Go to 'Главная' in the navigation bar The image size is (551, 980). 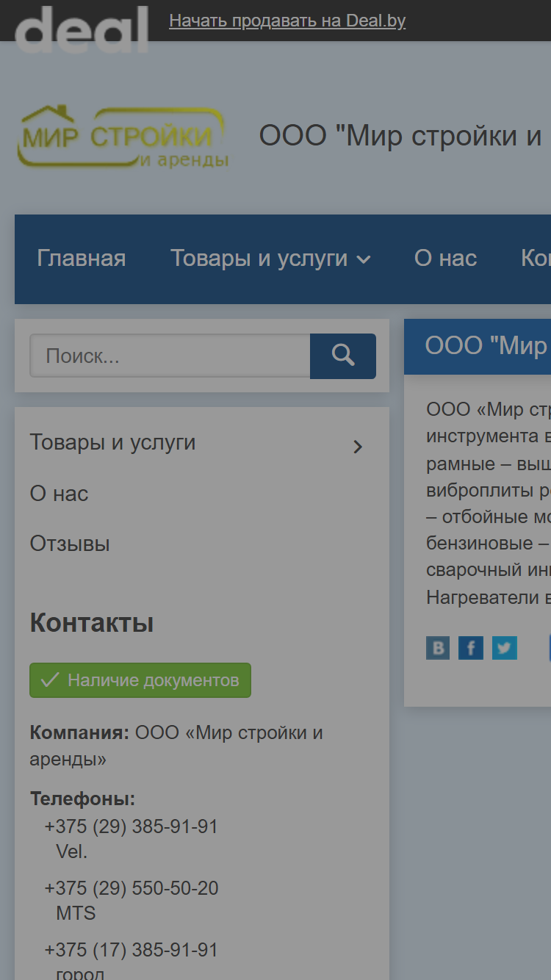click(x=82, y=258)
